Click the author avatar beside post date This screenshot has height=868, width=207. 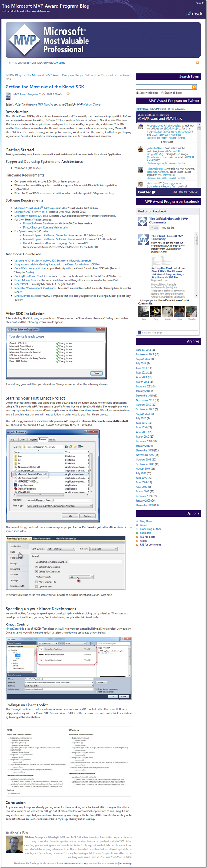point(8,96)
